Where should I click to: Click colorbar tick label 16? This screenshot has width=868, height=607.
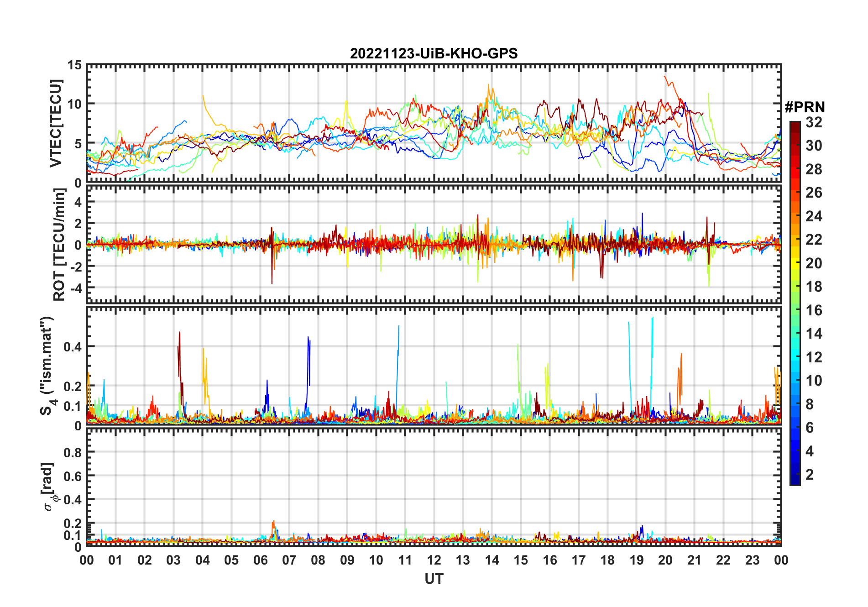pyautogui.click(x=814, y=310)
